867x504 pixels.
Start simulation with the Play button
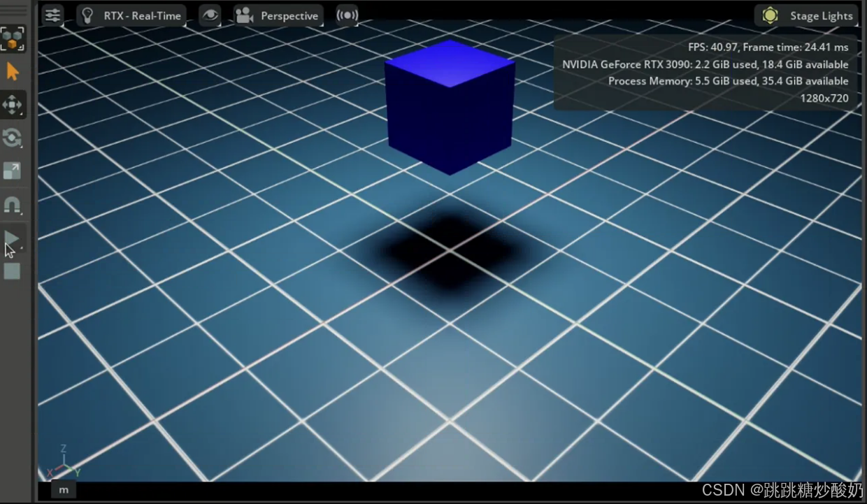click(13, 239)
